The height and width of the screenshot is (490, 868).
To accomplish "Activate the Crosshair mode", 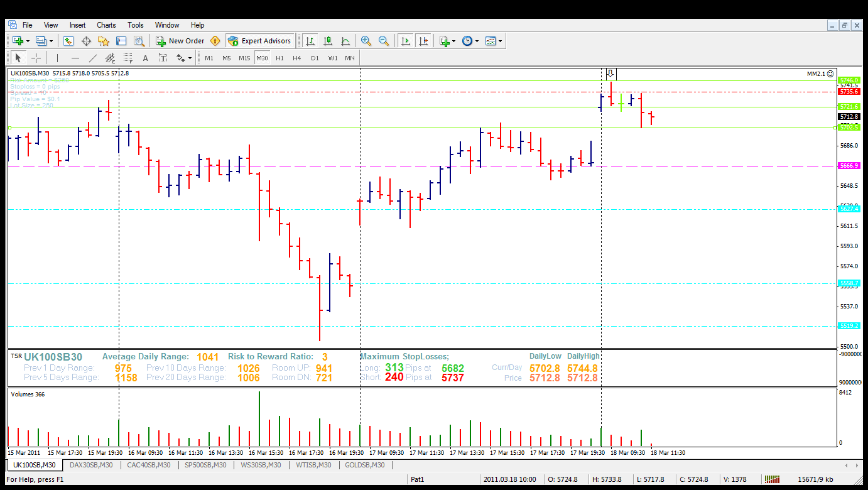I will [36, 58].
